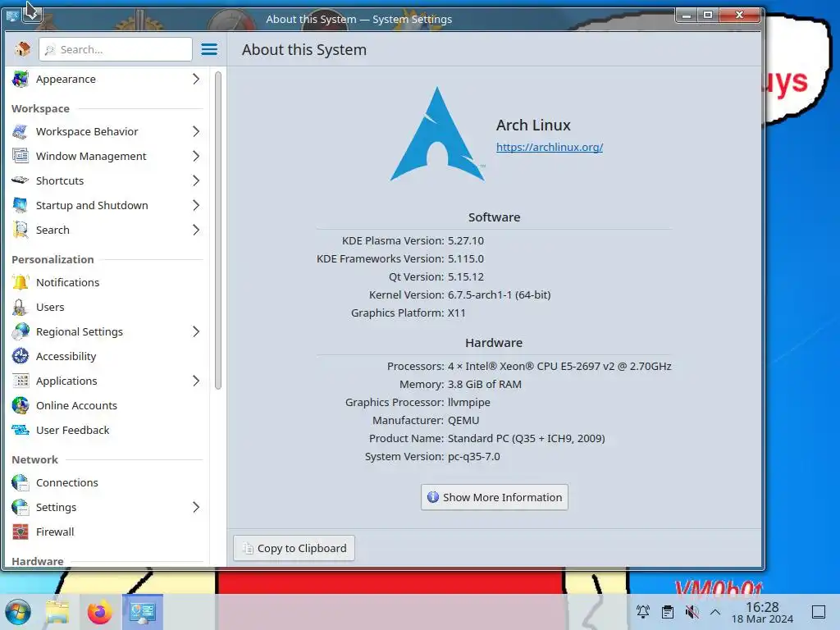840x630 pixels.
Task: Click the Processors value Intel Xeon text
Action: (x=559, y=367)
